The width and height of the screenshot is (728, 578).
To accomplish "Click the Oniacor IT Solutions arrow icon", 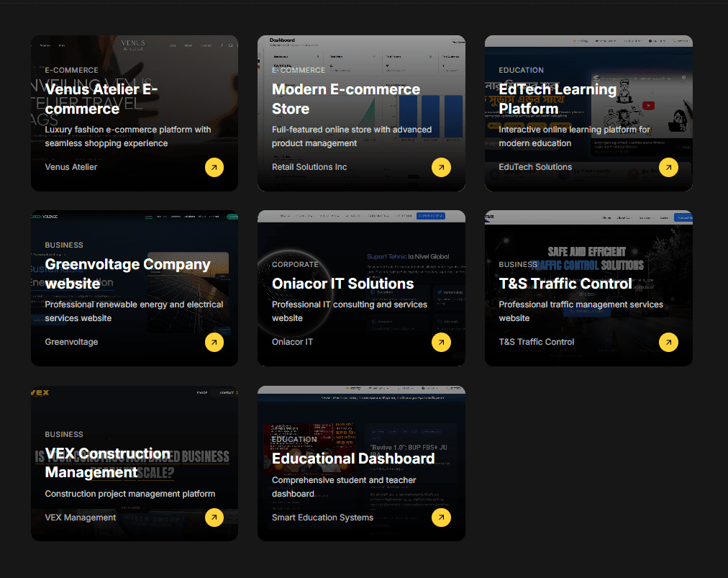I will tap(441, 343).
